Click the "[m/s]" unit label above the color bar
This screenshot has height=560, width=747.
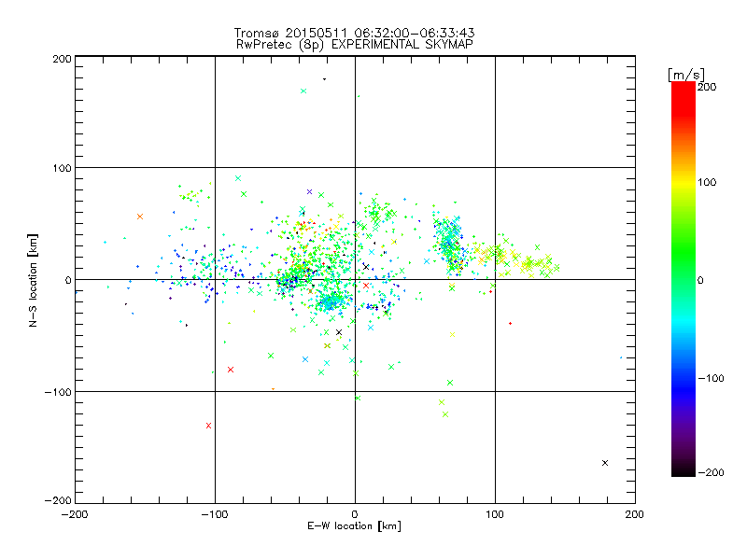click(686, 75)
